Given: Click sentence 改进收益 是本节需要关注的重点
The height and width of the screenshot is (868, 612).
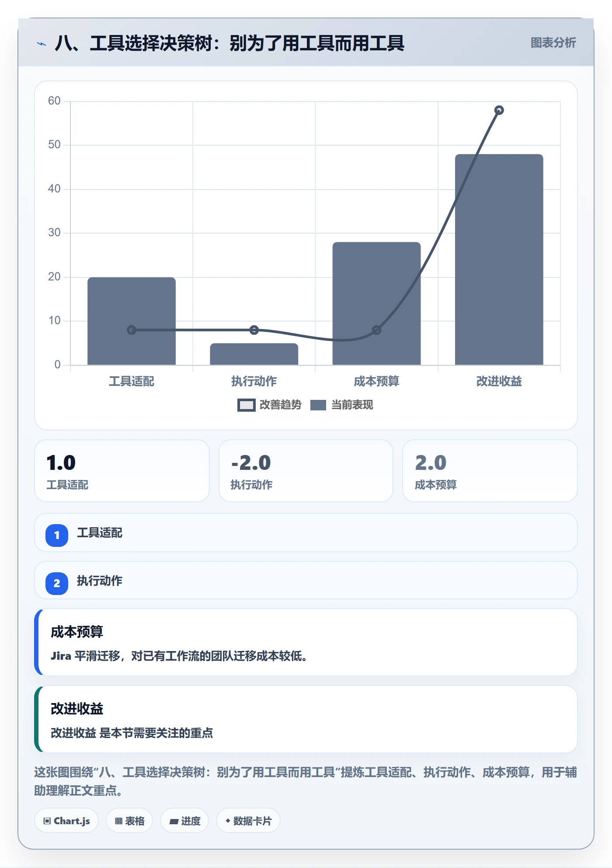Looking at the screenshot, I should [x=132, y=733].
